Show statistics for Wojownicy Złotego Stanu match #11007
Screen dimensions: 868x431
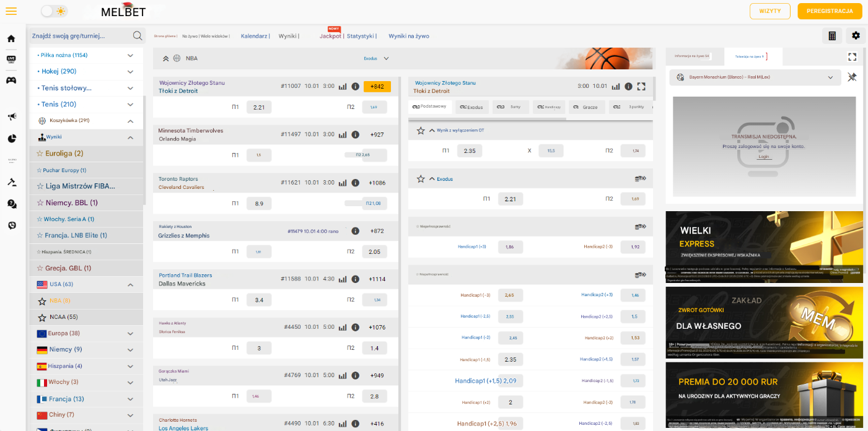(343, 87)
